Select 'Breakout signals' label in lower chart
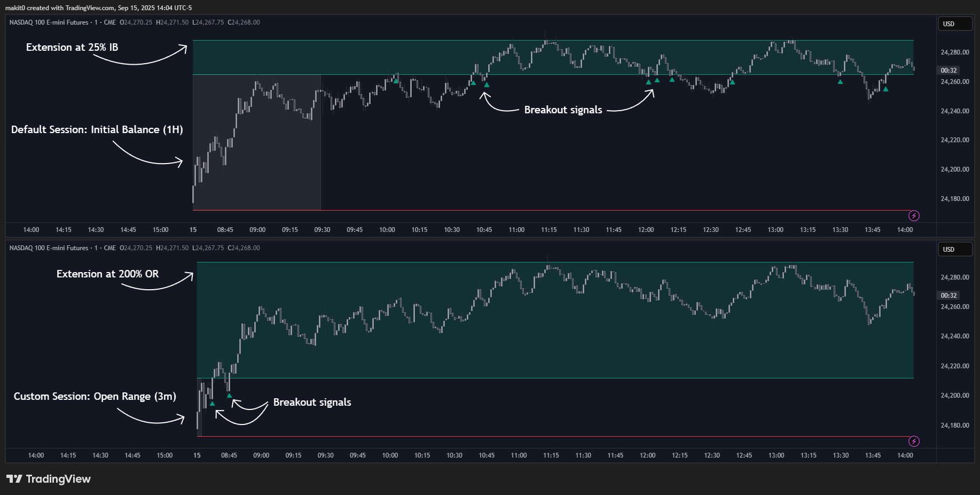This screenshot has height=495, width=980. (x=312, y=402)
